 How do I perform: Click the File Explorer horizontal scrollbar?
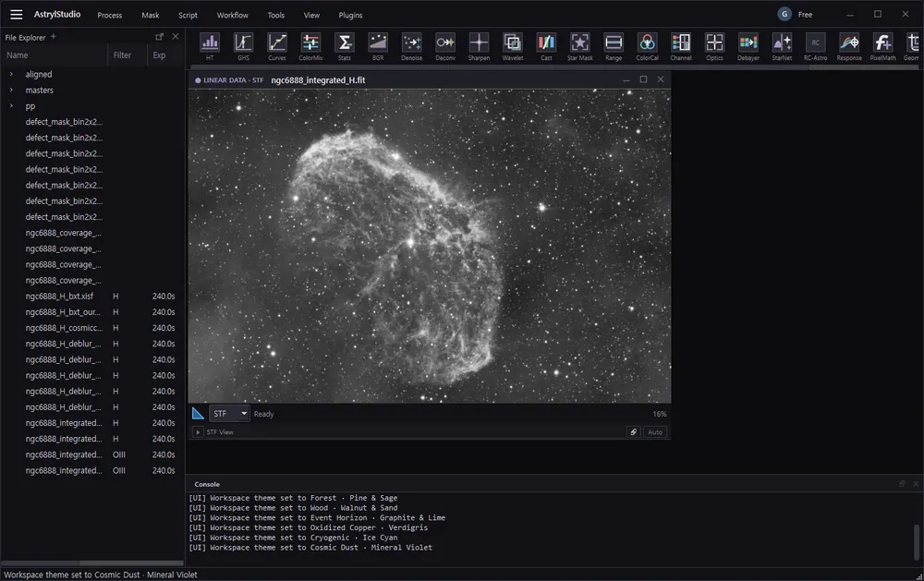point(131,563)
